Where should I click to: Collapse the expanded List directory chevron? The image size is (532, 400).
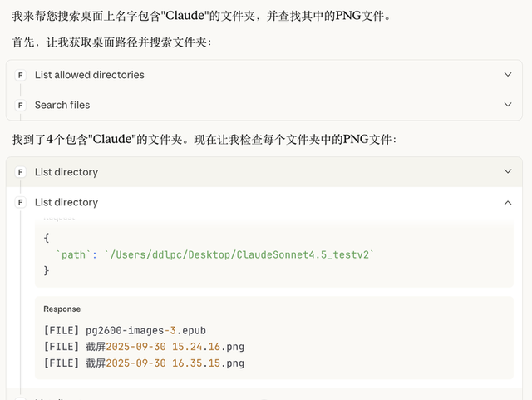[x=508, y=202]
